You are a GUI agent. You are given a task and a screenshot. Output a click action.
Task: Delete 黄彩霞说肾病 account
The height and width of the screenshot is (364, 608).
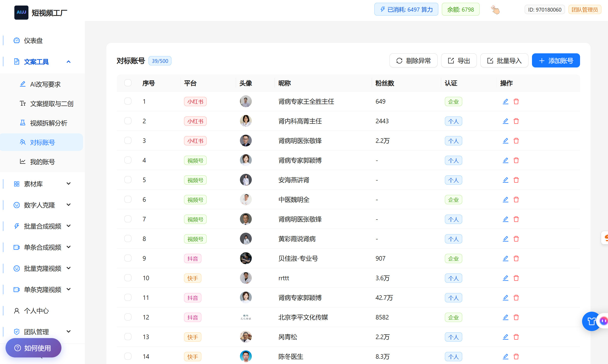click(x=516, y=239)
